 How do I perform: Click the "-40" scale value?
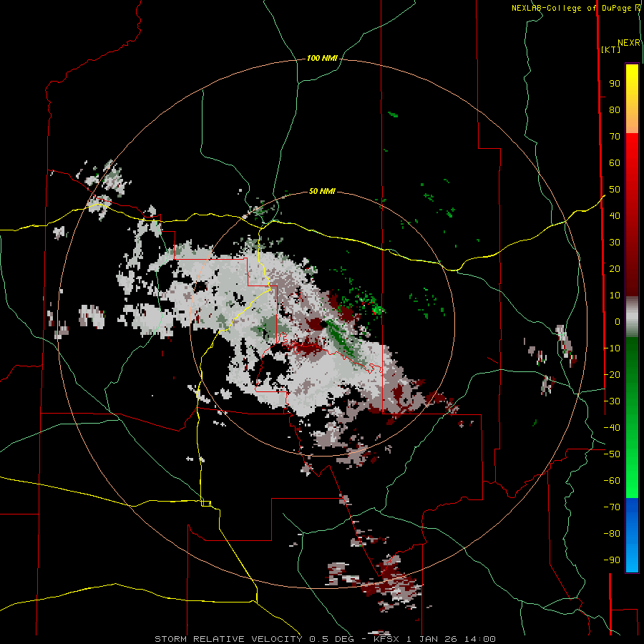612,428
